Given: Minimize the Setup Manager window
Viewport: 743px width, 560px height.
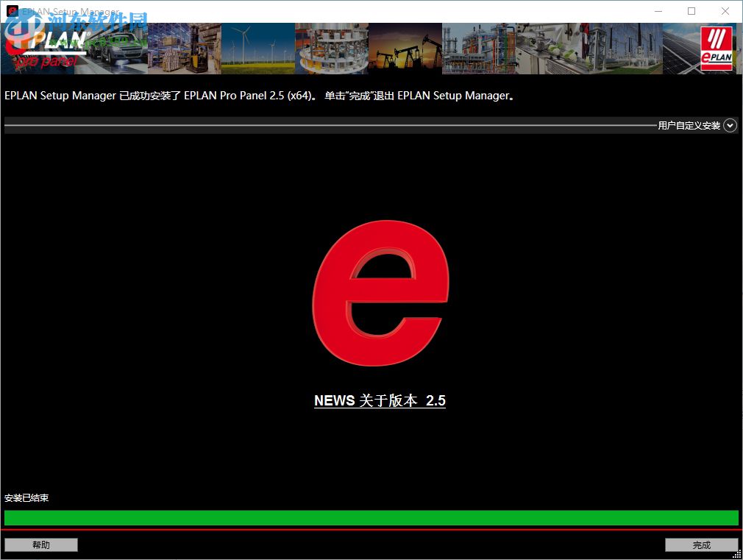Looking at the screenshot, I should pyautogui.click(x=658, y=11).
